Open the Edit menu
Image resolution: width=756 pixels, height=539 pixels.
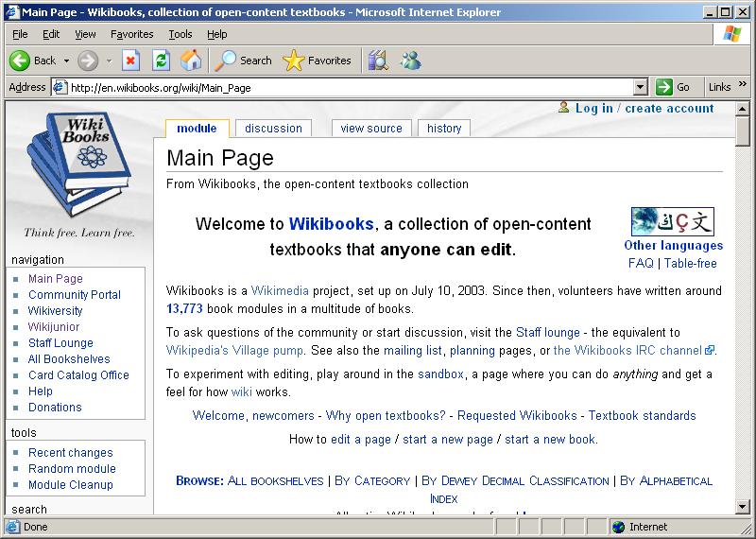click(51, 34)
